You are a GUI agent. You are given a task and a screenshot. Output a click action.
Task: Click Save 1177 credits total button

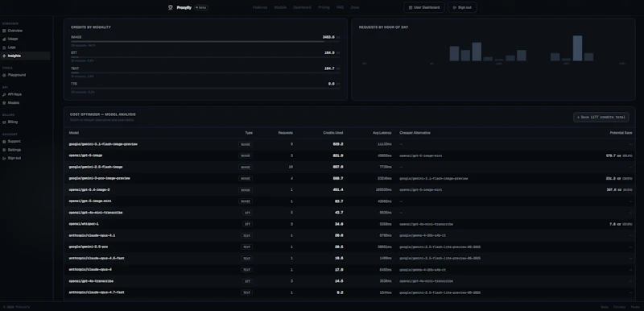(x=601, y=118)
